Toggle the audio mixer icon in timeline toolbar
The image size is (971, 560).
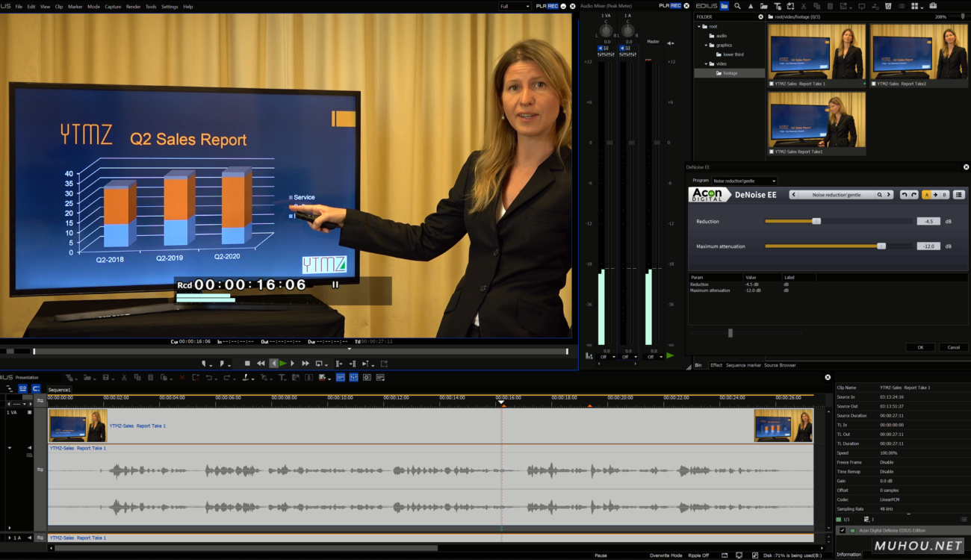click(x=353, y=378)
